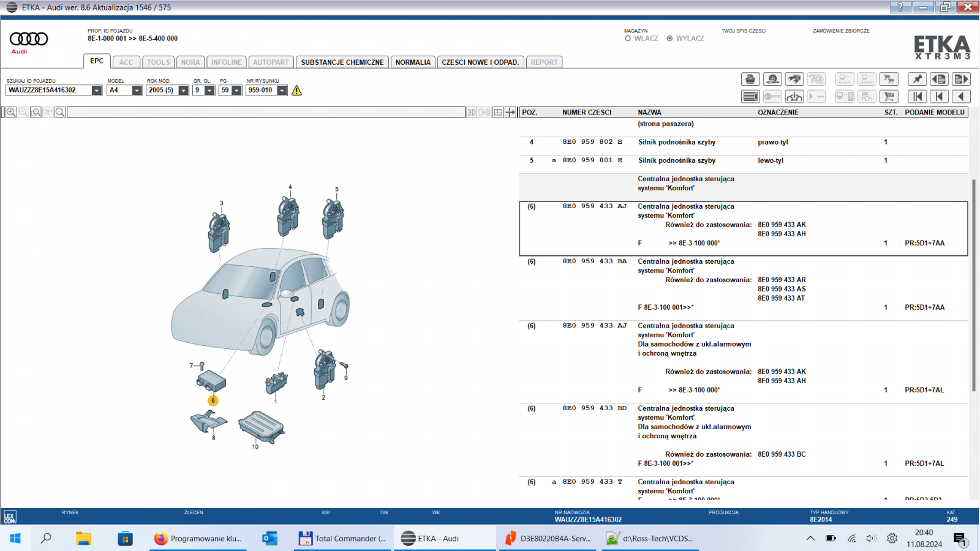Viewport: 980px width, 551px height.
Task: Open SUBSTANCJE CHEMICZNE tab
Action: pos(342,62)
